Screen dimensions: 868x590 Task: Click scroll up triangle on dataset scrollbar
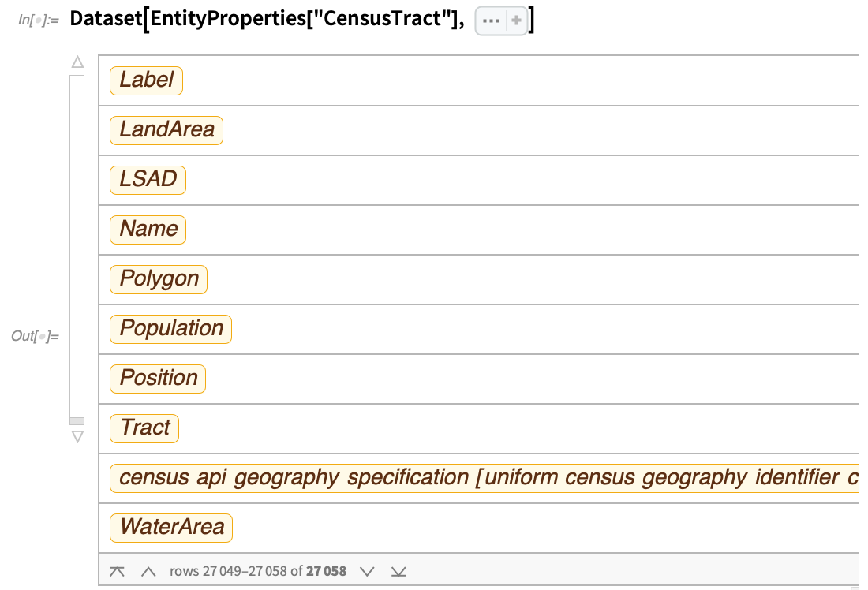pyautogui.click(x=77, y=62)
